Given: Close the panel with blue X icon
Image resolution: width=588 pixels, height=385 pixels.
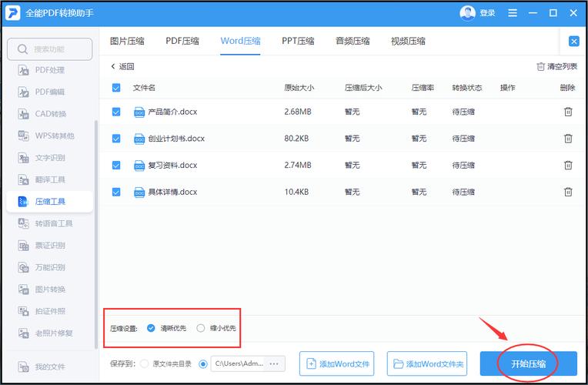Looking at the screenshot, I should (x=573, y=41).
